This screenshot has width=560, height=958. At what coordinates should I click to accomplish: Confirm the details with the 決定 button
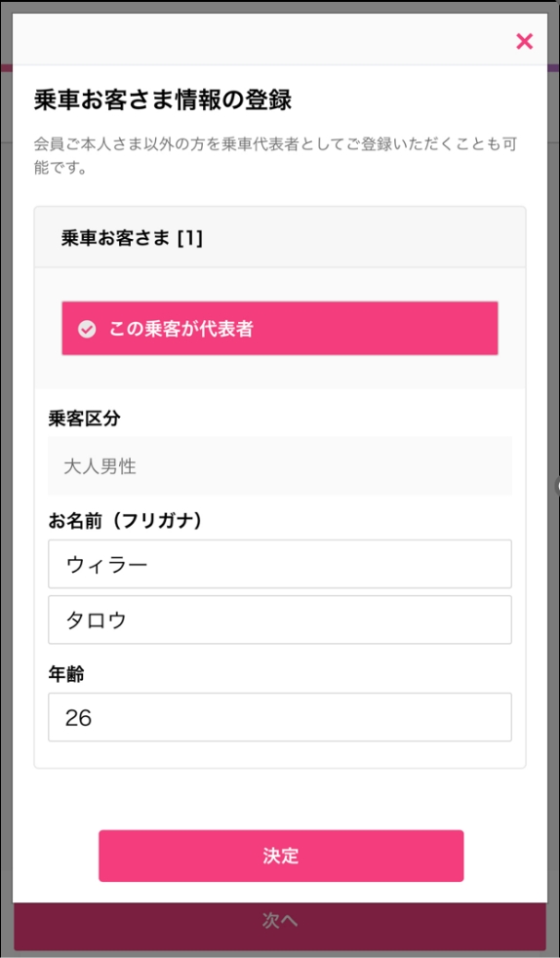281,856
